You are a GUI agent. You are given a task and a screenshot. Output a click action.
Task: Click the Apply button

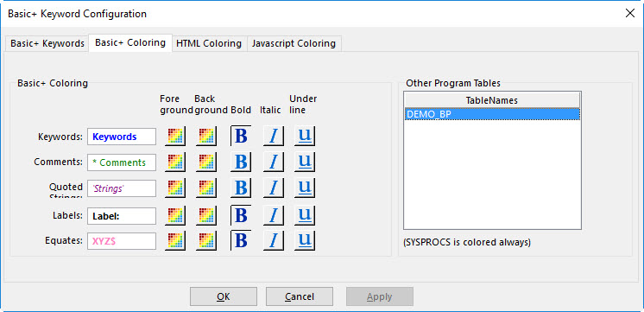point(380,296)
